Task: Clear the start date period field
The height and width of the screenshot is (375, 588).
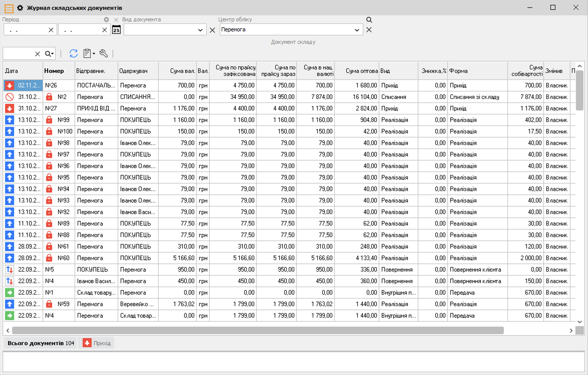Action: click(51, 30)
